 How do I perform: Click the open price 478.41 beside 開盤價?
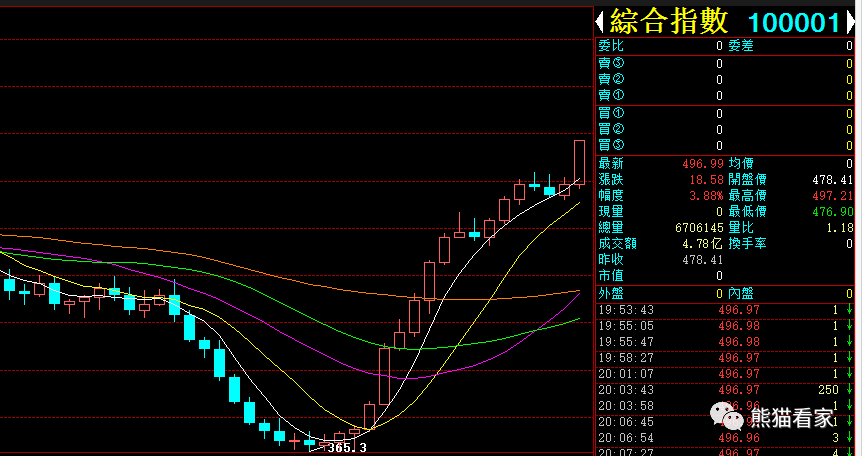832,180
